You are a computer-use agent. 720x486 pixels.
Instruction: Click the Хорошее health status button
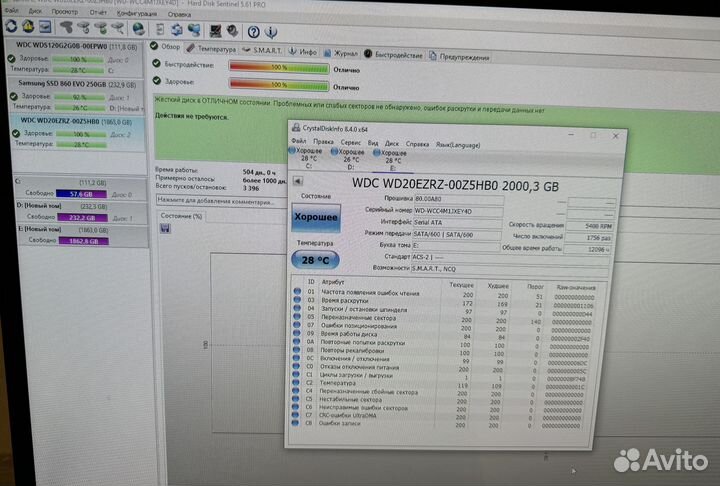(x=316, y=217)
